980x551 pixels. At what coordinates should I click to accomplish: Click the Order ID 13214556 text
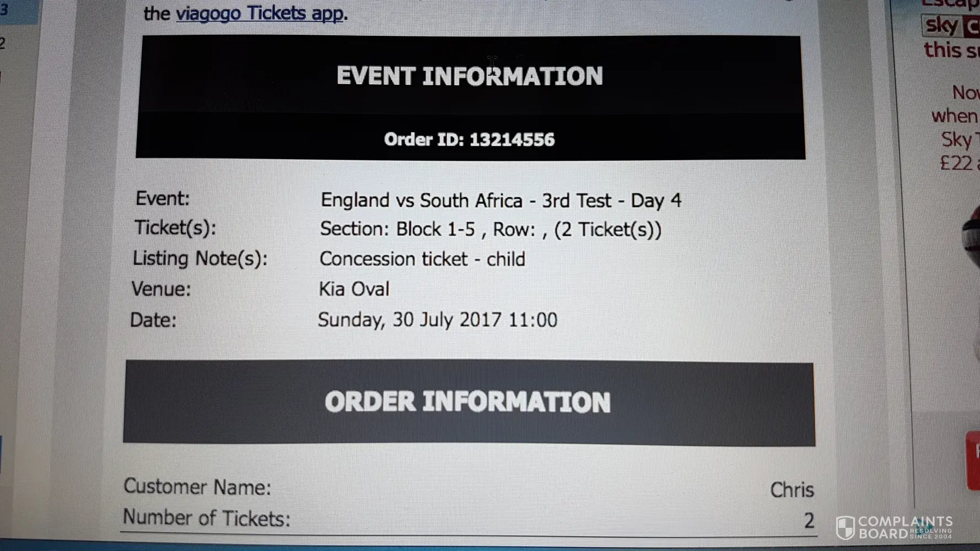pyautogui.click(x=470, y=139)
